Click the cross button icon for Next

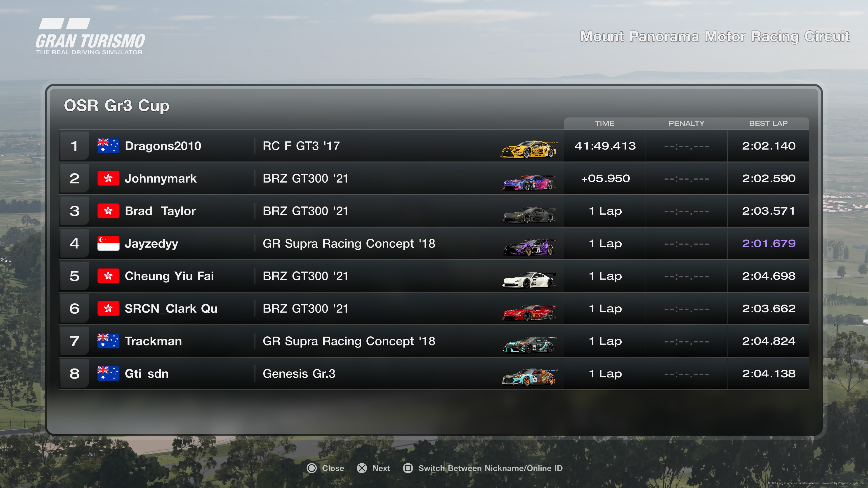(362, 468)
